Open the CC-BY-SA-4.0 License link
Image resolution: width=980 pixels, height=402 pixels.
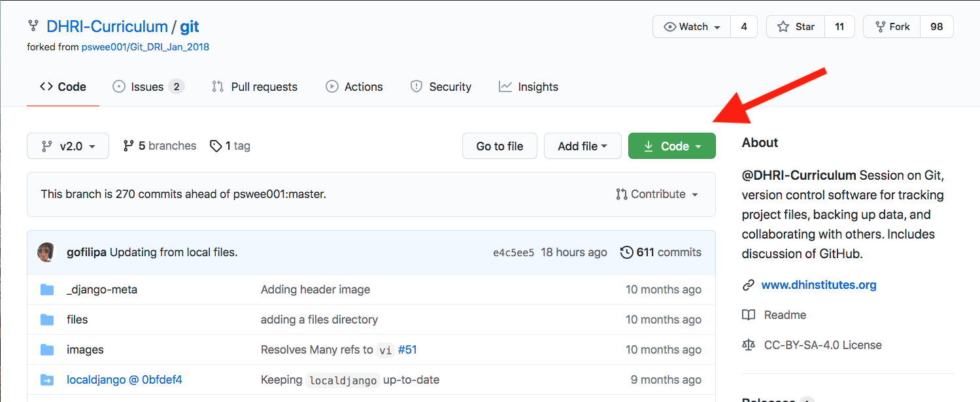point(822,345)
